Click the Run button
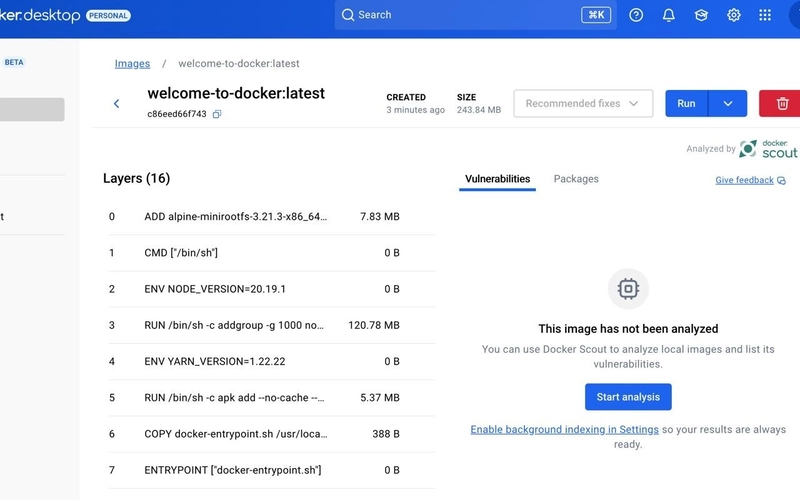The width and height of the screenshot is (800, 500). click(686, 104)
